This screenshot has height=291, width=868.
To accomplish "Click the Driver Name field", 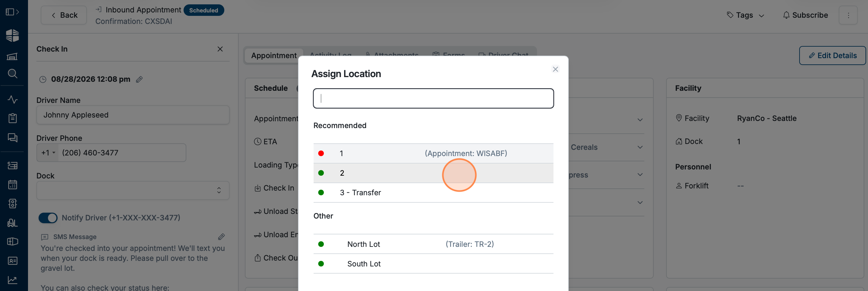I will [133, 115].
